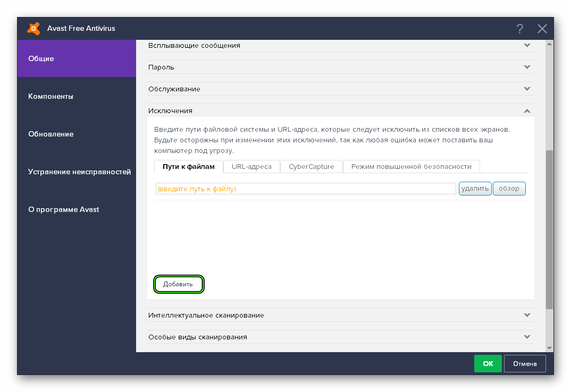The height and width of the screenshot is (392, 571).
Task: Select the Пути к файлам tab
Action: click(x=189, y=167)
